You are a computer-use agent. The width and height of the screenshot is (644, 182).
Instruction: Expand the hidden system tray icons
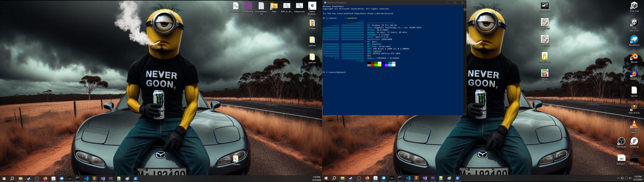(x=618, y=178)
